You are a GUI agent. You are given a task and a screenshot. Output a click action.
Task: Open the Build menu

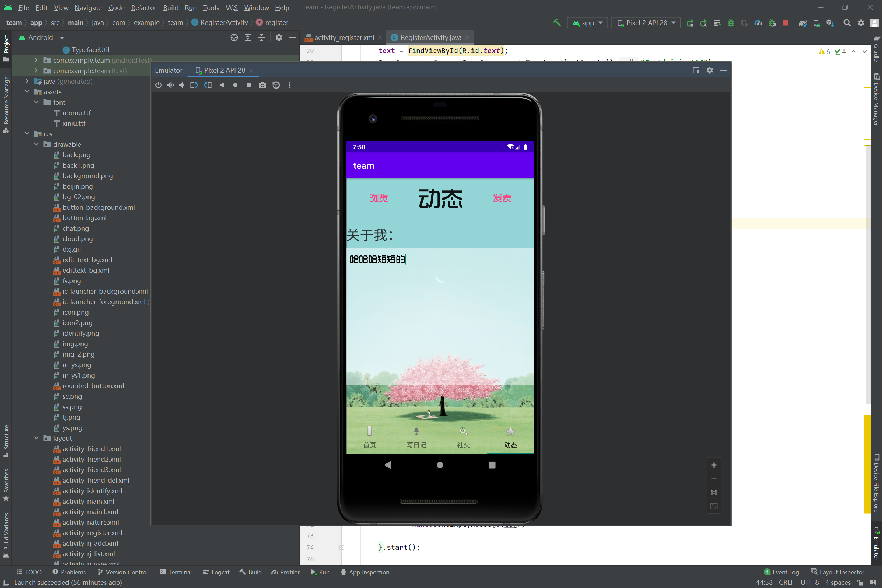[x=171, y=7]
